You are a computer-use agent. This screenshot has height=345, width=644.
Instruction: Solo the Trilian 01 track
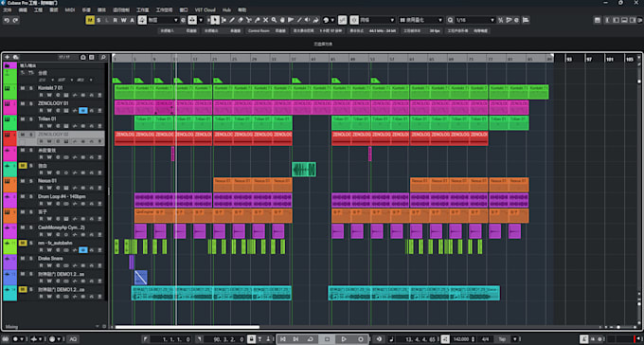[x=30, y=119]
